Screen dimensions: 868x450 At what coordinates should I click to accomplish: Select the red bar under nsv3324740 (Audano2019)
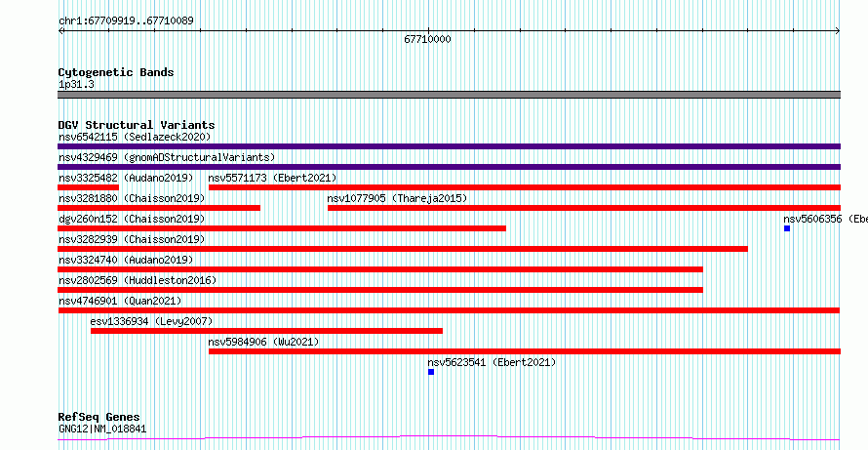(380, 269)
